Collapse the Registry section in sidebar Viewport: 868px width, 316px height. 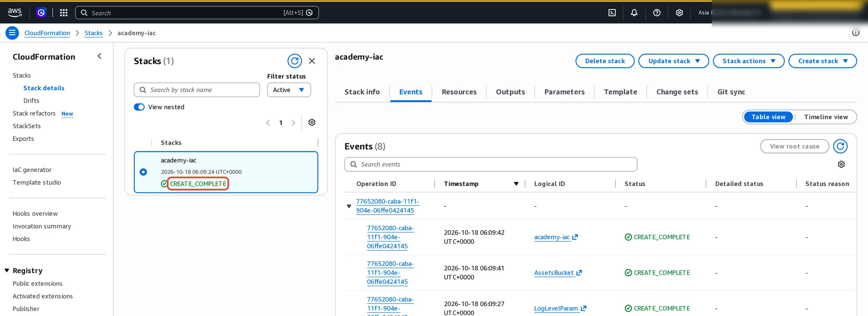tap(7, 270)
